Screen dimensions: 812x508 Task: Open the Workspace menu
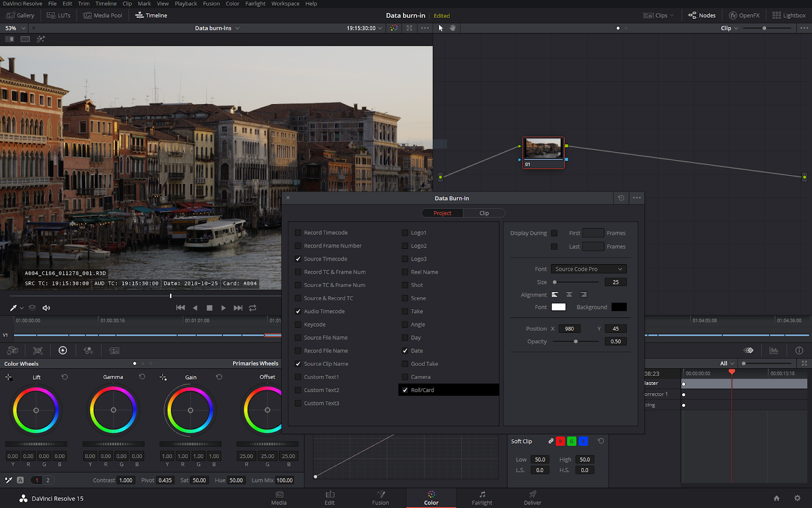(285, 4)
